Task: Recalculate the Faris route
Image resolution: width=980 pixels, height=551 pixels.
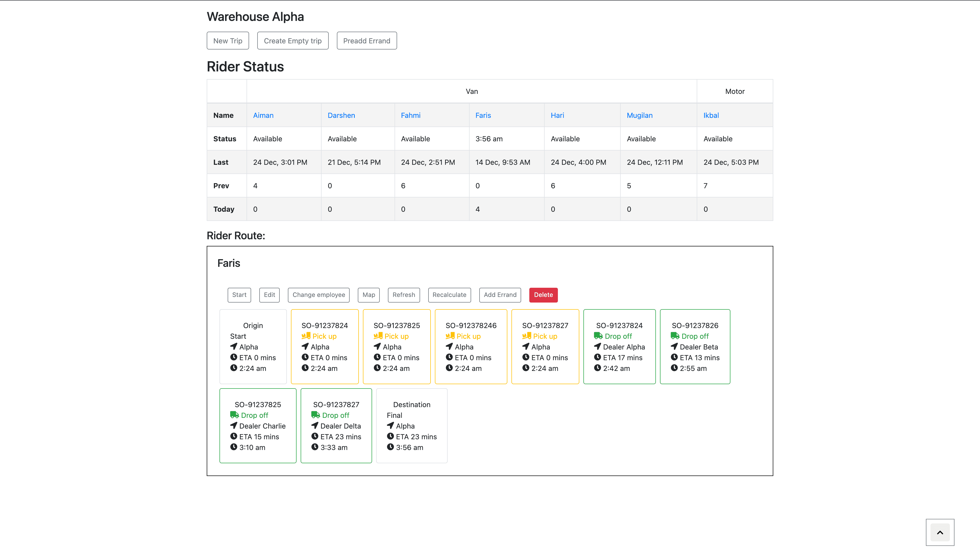Action: tap(449, 295)
